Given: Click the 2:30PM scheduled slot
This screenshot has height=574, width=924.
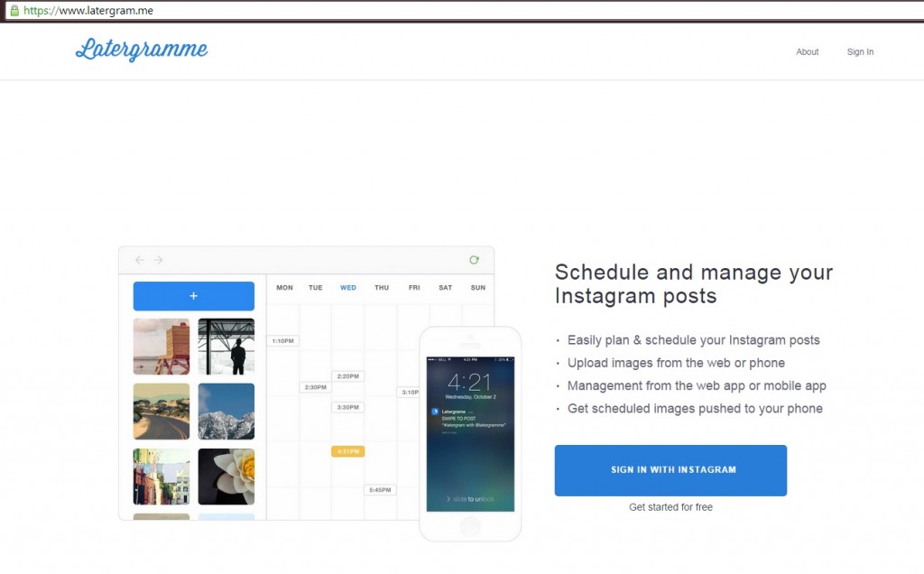Looking at the screenshot, I should coord(315,387).
